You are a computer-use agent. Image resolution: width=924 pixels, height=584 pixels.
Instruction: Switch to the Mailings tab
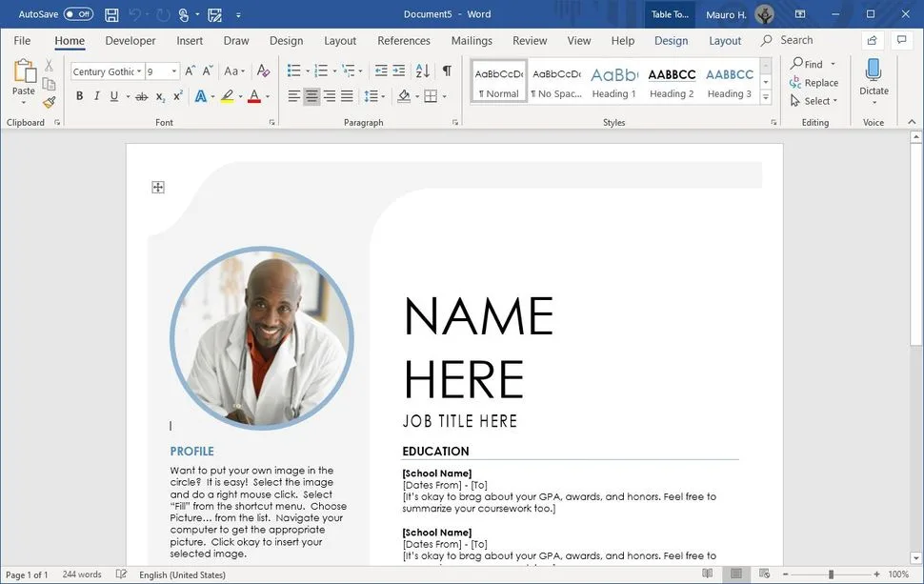(x=472, y=41)
